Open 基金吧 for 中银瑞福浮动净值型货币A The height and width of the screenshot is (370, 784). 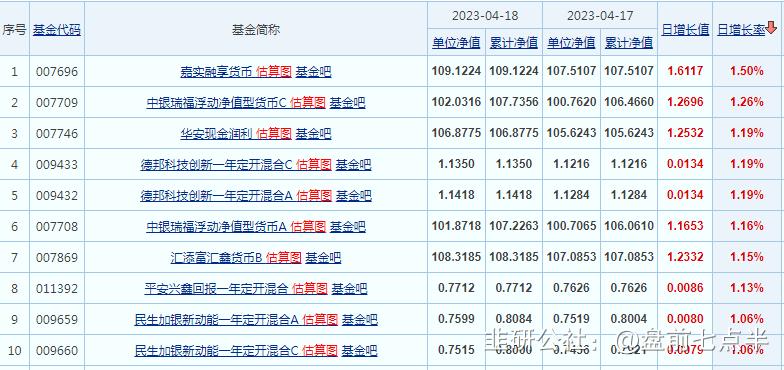(348, 227)
